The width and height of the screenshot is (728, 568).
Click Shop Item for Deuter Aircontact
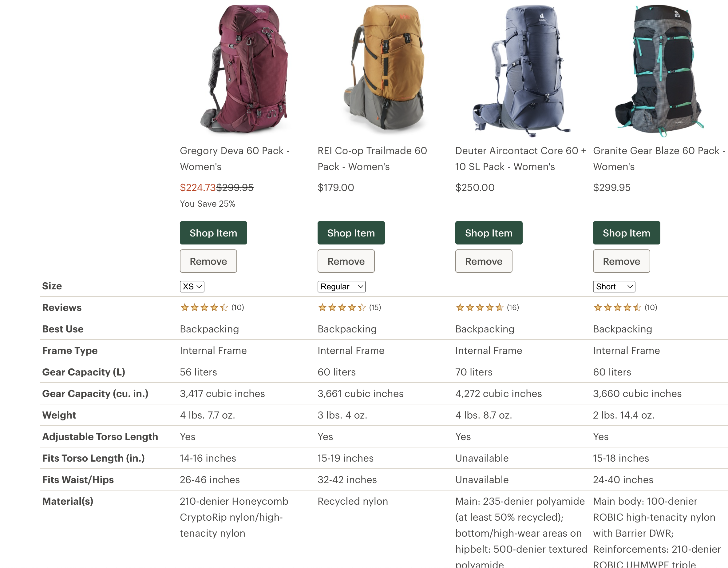[x=489, y=233]
